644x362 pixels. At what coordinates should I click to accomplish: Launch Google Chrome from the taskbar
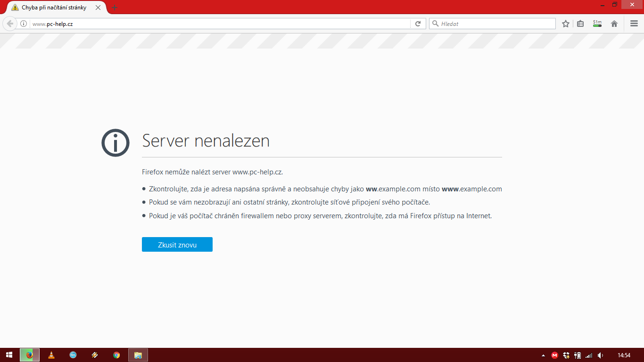coord(116,355)
